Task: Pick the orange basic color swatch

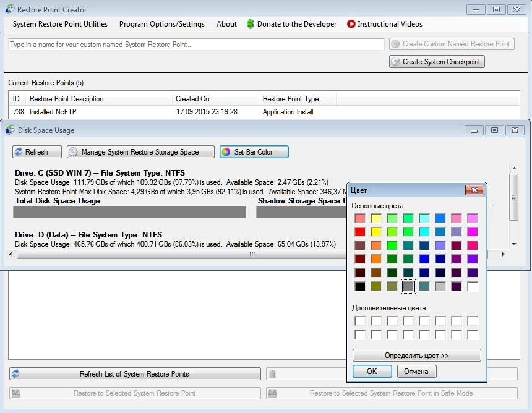Action: pos(376,259)
